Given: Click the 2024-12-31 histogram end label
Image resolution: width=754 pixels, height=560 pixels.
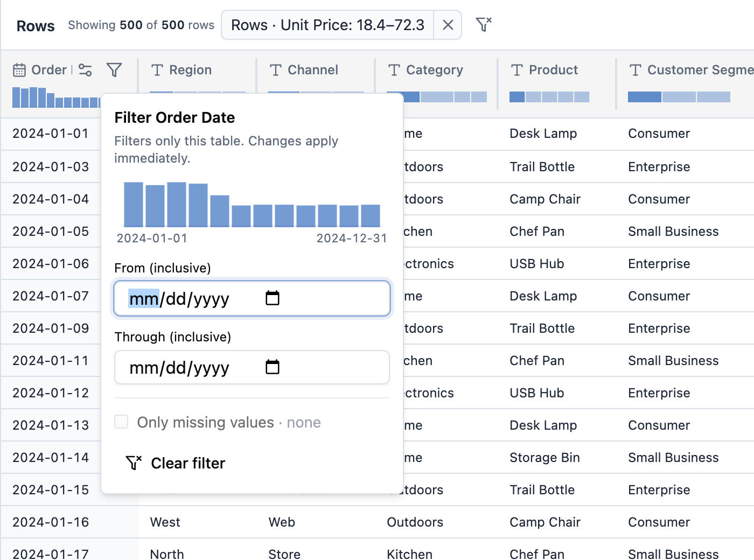Looking at the screenshot, I should tap(352, 239).
